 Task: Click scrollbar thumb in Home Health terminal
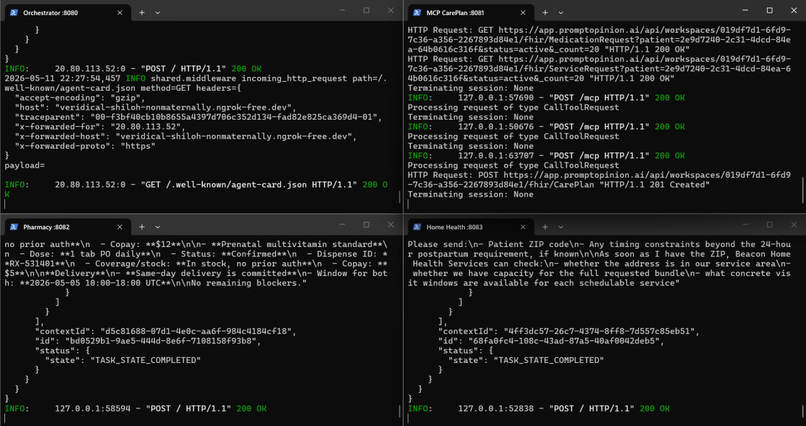coord(803,412)
